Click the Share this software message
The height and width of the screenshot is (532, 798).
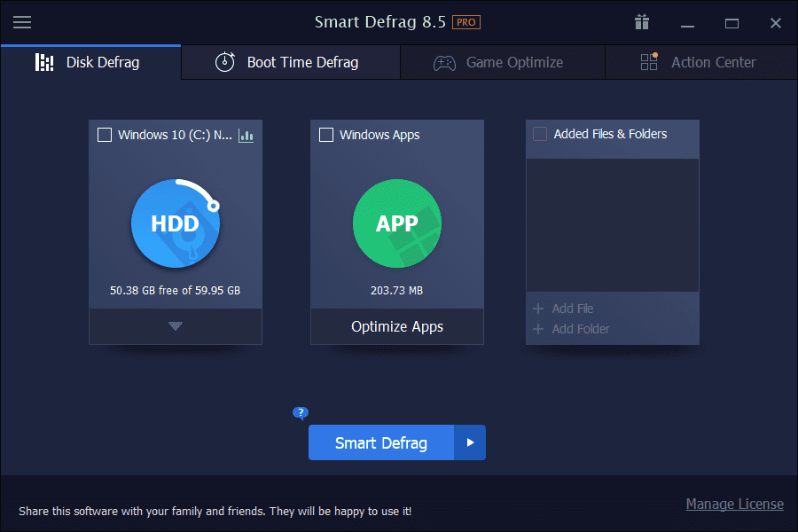tap(215, 511)
